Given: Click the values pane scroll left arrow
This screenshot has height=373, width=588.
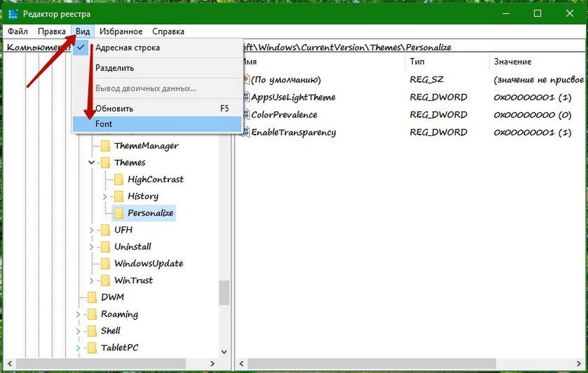Looking at the screenshot, I should point(242,364).
